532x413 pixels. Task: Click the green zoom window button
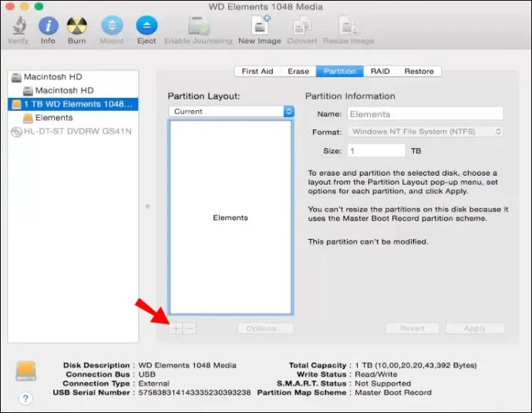coord(39,5)
